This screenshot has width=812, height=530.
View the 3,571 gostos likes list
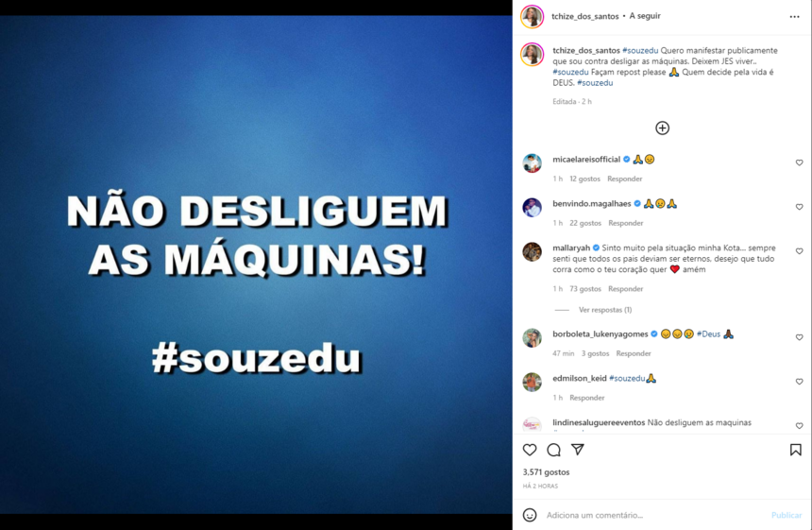[x=546, y=472]
